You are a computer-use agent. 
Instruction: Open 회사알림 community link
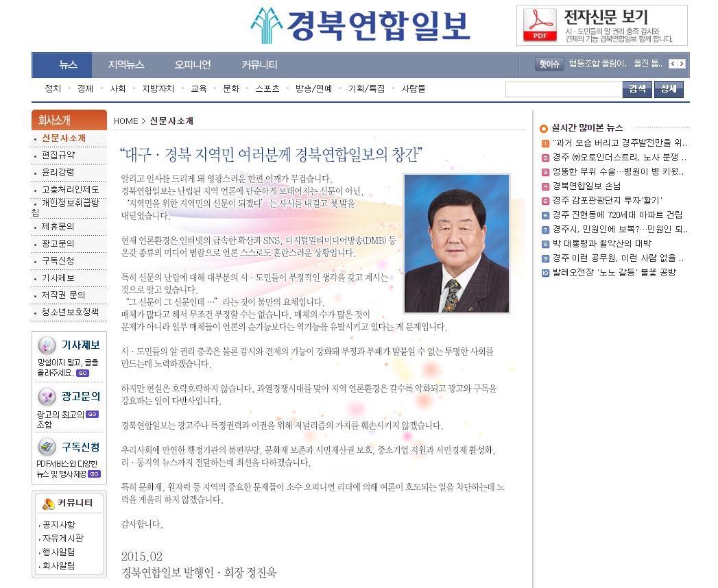tap(58, 566)
